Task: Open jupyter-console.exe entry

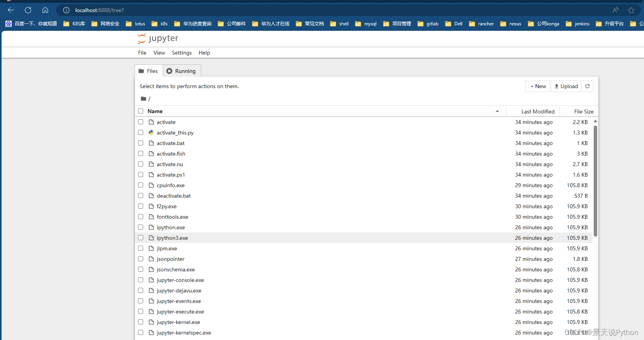Action: point(180,280)
